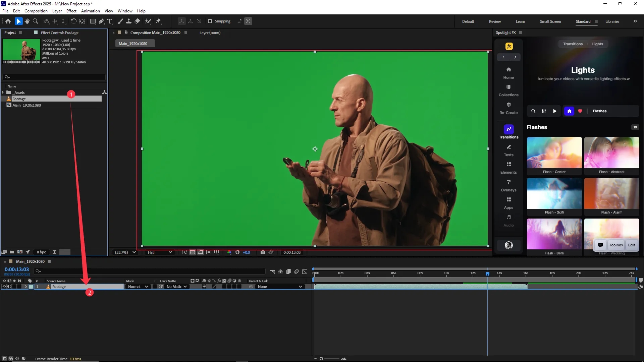This screenshot has height=362, width=644.
Task: Show favorites with the heart icon
Action: point(580,111)
